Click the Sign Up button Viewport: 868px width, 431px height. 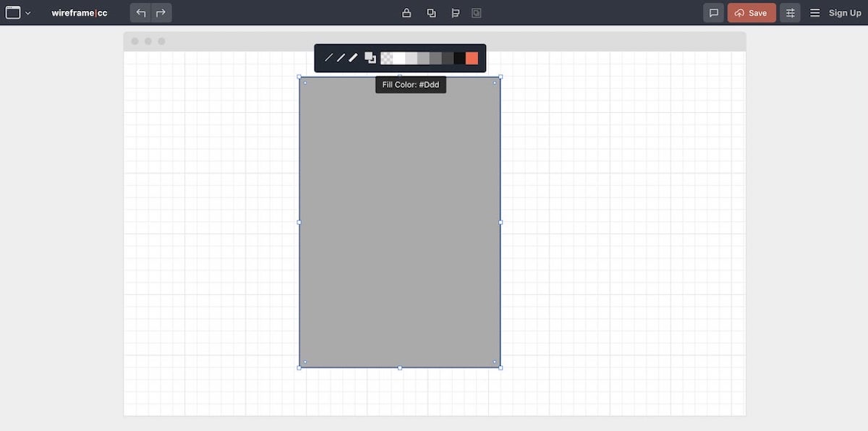pyautogui.click(x=845, y=12)
